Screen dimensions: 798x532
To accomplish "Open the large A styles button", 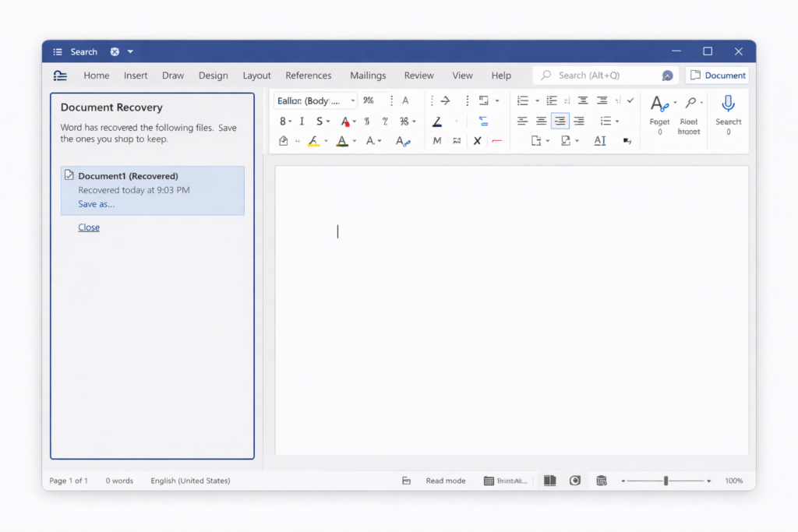I will tap(659, 104).
